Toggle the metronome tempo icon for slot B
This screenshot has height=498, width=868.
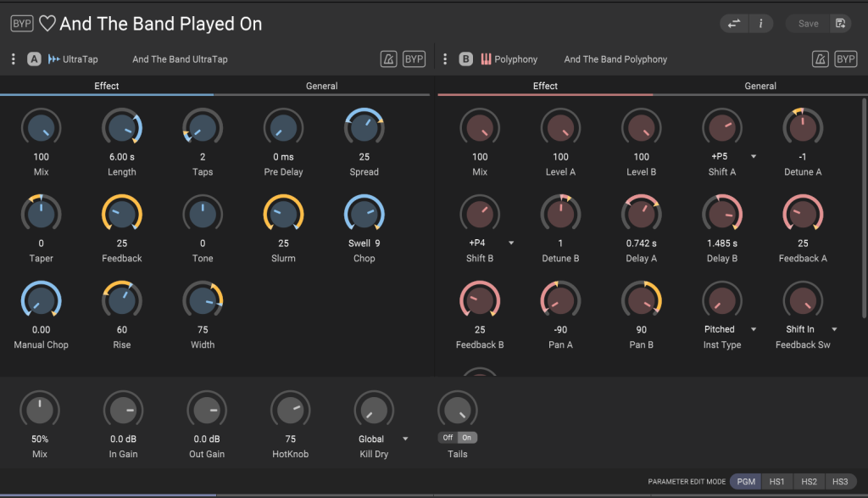[821, 59]
